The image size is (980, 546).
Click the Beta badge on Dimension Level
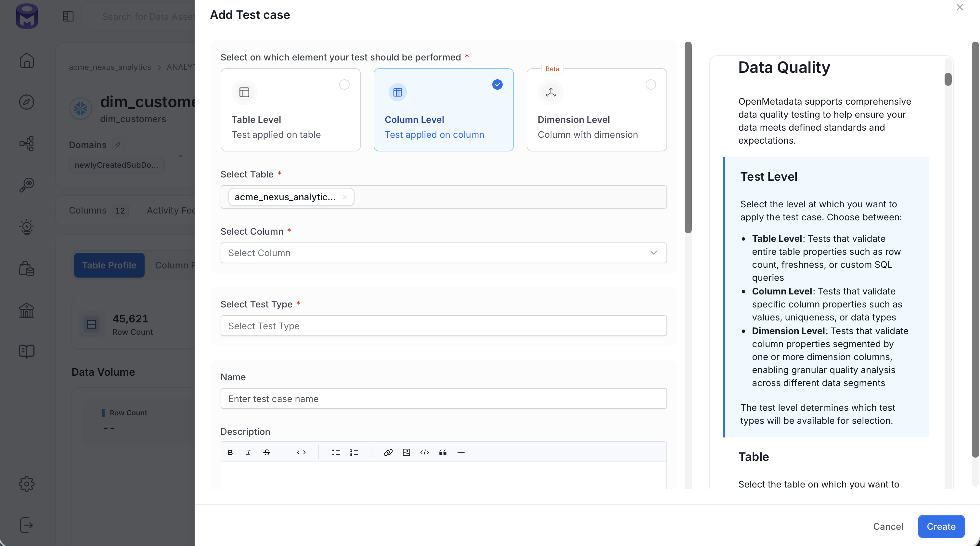(552, 69)
